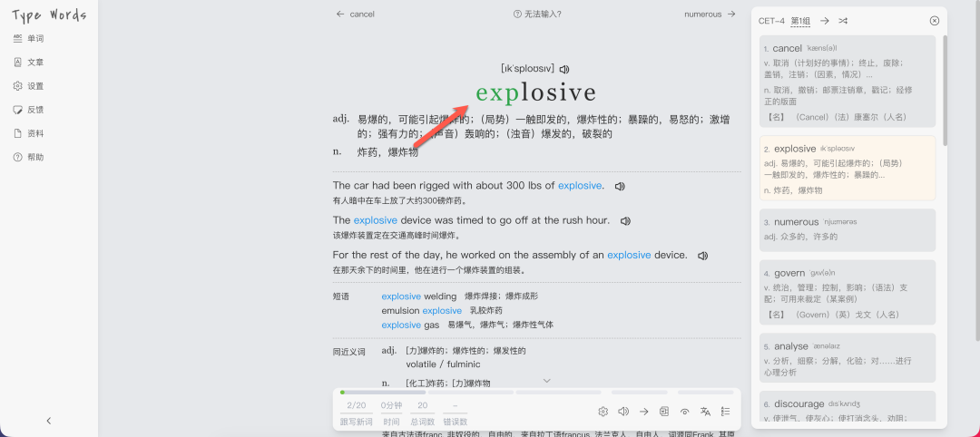This screenshot has width=980, height=437.
Task: Click the speaker icon in bottom bar
Action: coord(623,412)
